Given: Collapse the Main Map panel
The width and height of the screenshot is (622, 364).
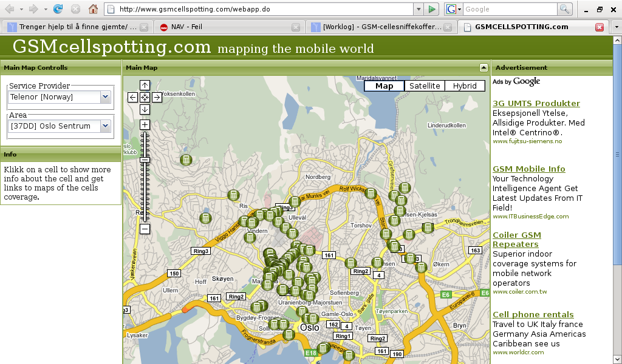Looking at the screenshot, I should pyautogui.click(x=484, y=68).
